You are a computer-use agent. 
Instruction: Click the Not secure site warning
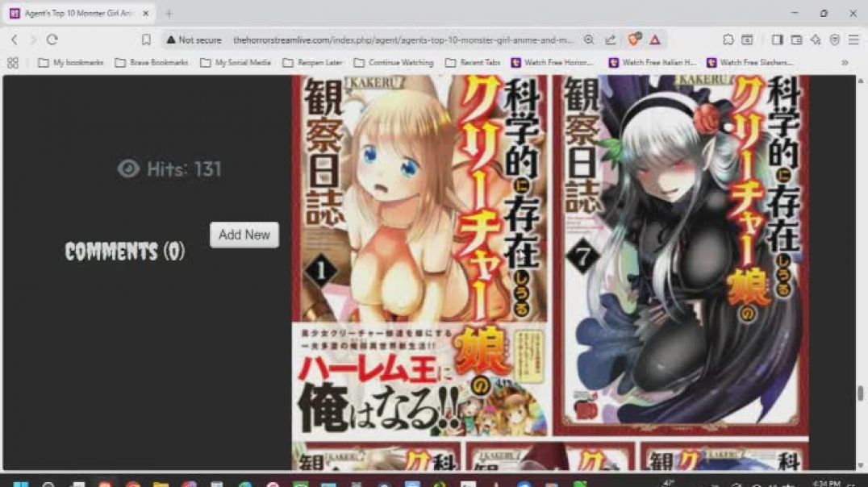(x=194, y=40)
